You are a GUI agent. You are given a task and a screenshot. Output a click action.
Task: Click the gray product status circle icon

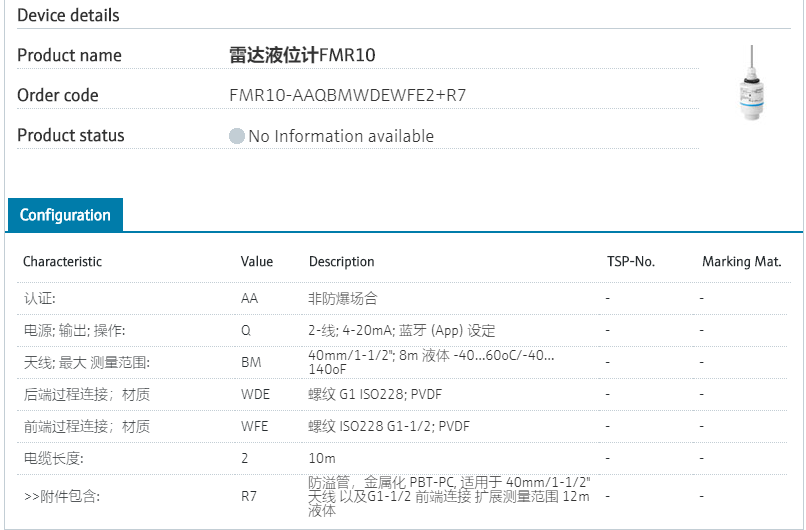[x=237, y=136]
